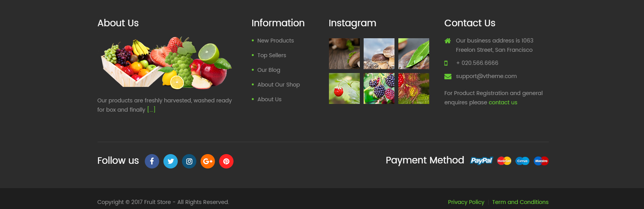The height and width of the screenshot is (209, 644).
Task: Visit the Our Blog link
Action: 269,70
